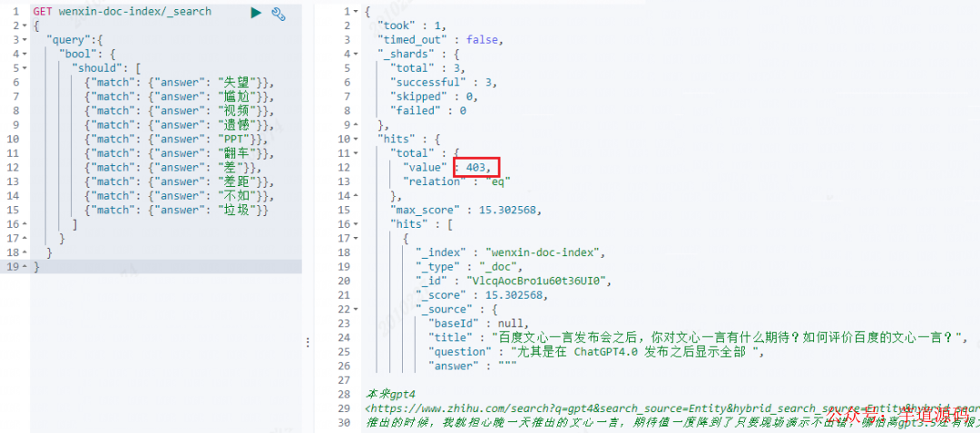Click the match answer "垃圾" line
The width and height of the screenshot is (980, 433).
point(176,210)
